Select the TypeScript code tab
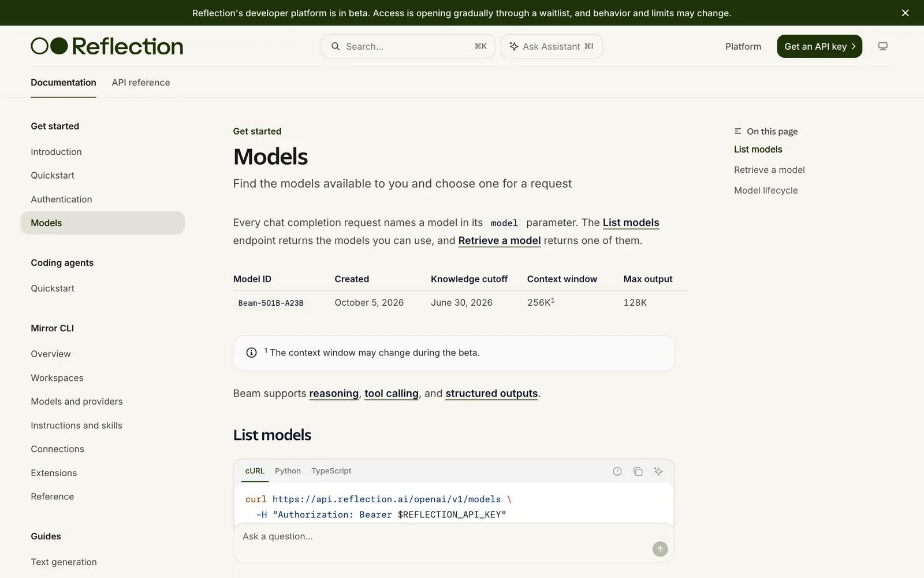The image size is (924, 578). point(331,471)
